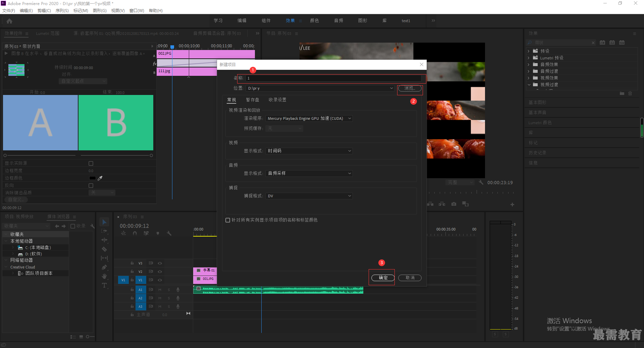Open the program monitor button editor plus

pos(512,204)
